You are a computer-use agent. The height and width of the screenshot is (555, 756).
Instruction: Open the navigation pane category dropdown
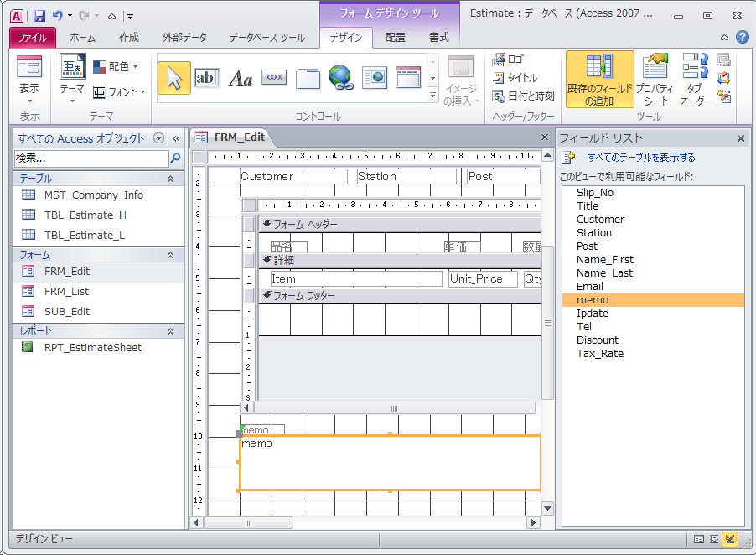pos(158,138)
